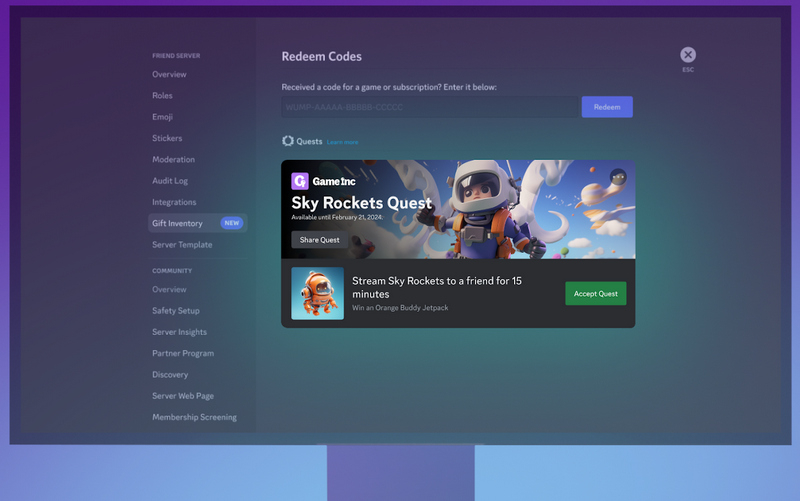This screenshot has height=501, width=800.
Task: Open Integrations settings
Action: pyautogui.click(x=174, y=202)
